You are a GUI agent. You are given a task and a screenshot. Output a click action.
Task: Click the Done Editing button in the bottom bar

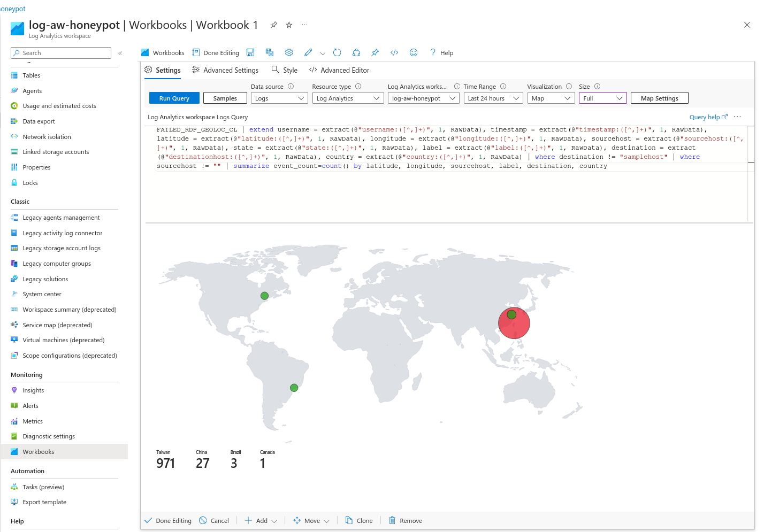point(168,521)
